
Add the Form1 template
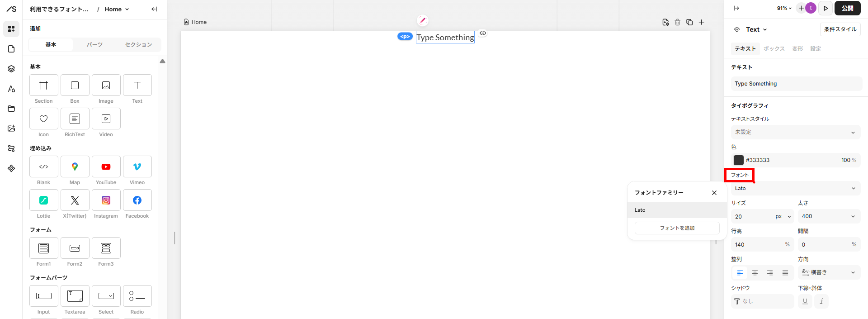pyautogui.click(x=44, y=248)
